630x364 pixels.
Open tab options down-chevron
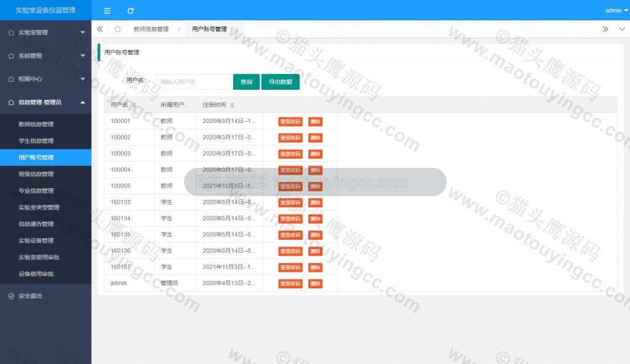click(621, 29)
